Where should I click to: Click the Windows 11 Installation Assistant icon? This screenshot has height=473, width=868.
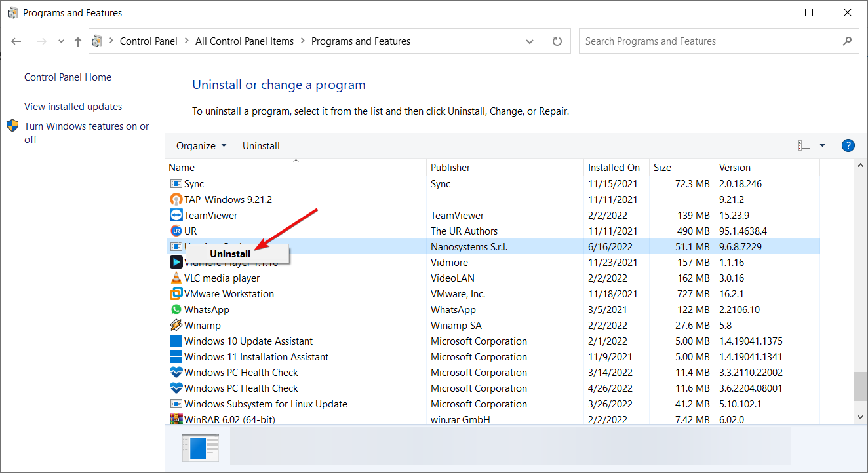coord(176,357)
